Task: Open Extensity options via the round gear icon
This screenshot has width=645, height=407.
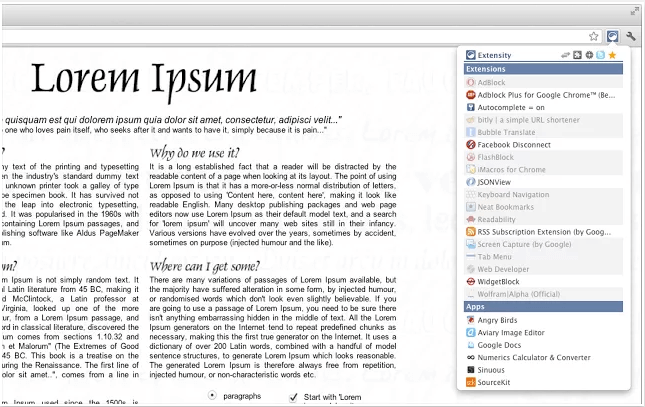Action: tap(589, 55)
